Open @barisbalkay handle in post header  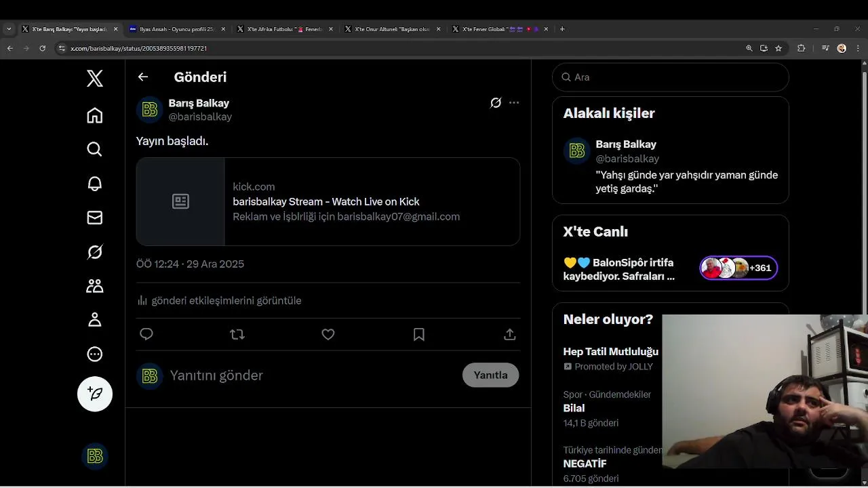point(200,117)
